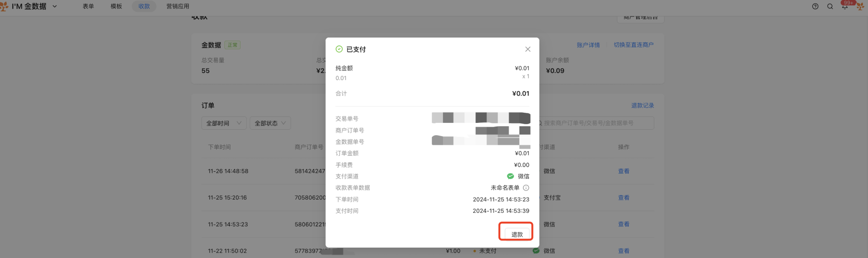868x258 pixels.
Task: Click the WeChat icon next to 微信 in dialog
Action: click(x=510, y=176)
